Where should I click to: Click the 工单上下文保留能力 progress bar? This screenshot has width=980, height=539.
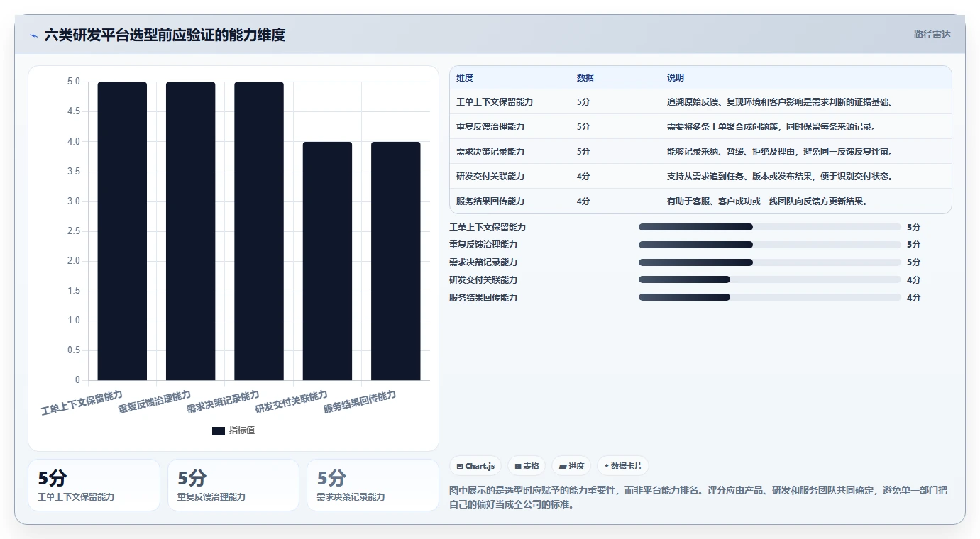[769, 227]
